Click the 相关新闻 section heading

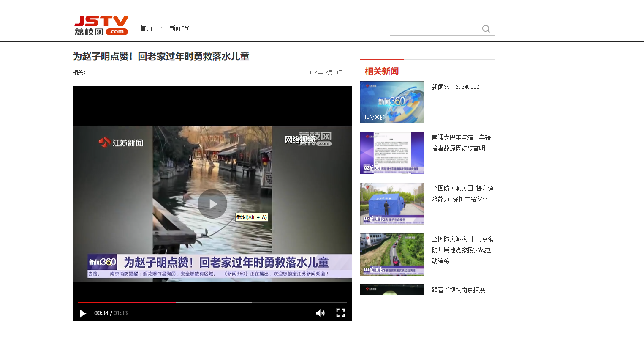382,71
